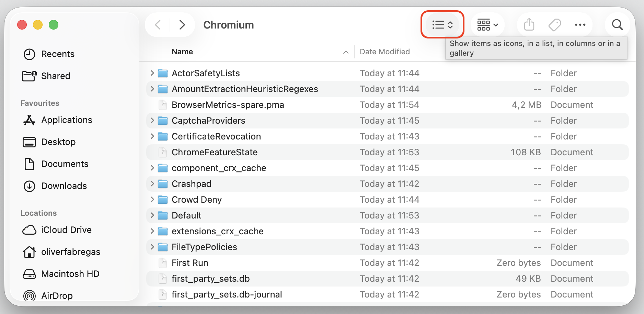The height and width of the screenshot is (314, 644).
Task: Minimize the window with yellow button
Action: [38, 25]
